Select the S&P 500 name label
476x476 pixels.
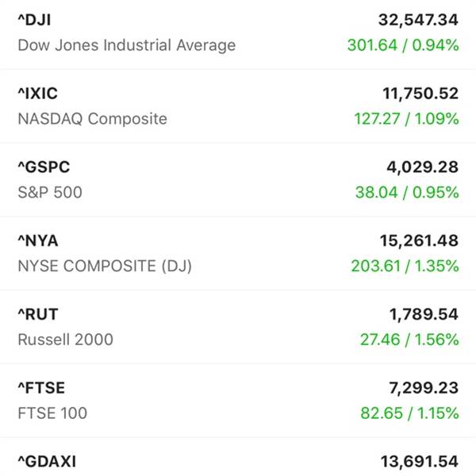(x=50, y=193)
